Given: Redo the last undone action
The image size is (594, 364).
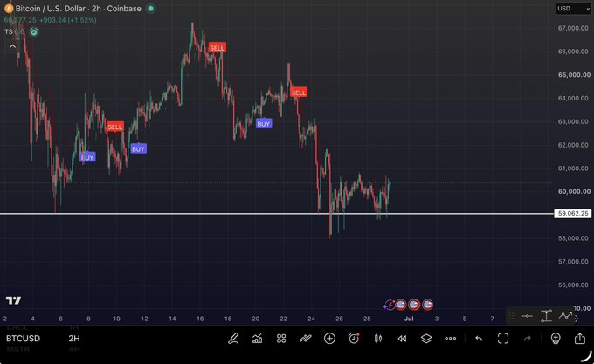Looking at the screenshot, I should coord(528,339).
